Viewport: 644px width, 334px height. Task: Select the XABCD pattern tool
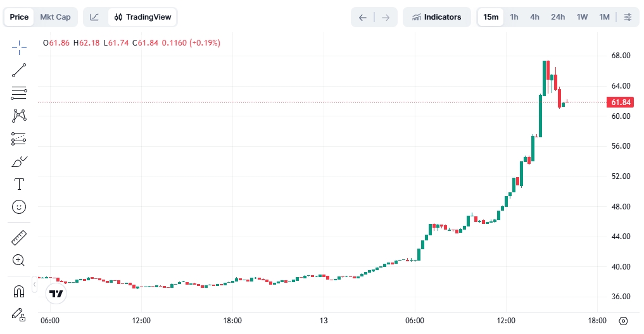click(x=19, y=116)
